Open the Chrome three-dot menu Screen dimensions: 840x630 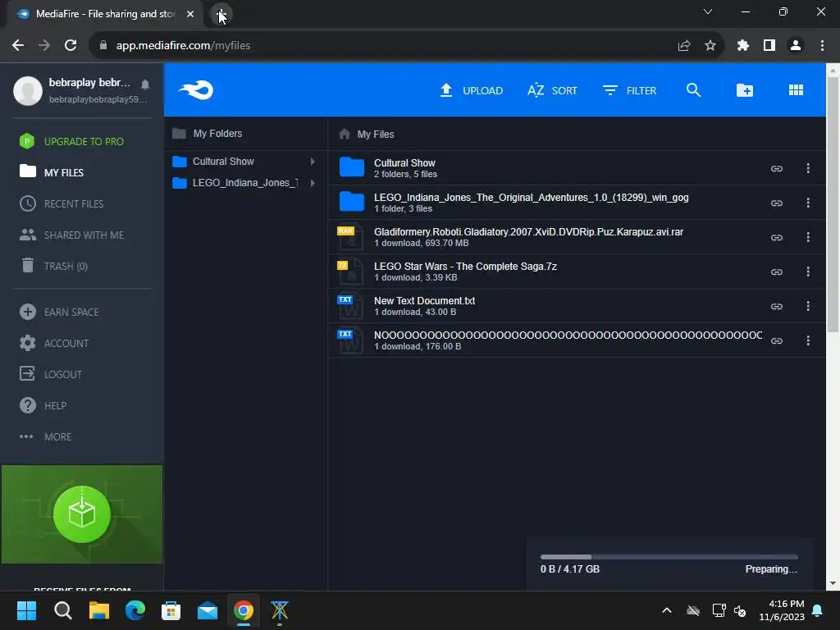click(822, 46)
